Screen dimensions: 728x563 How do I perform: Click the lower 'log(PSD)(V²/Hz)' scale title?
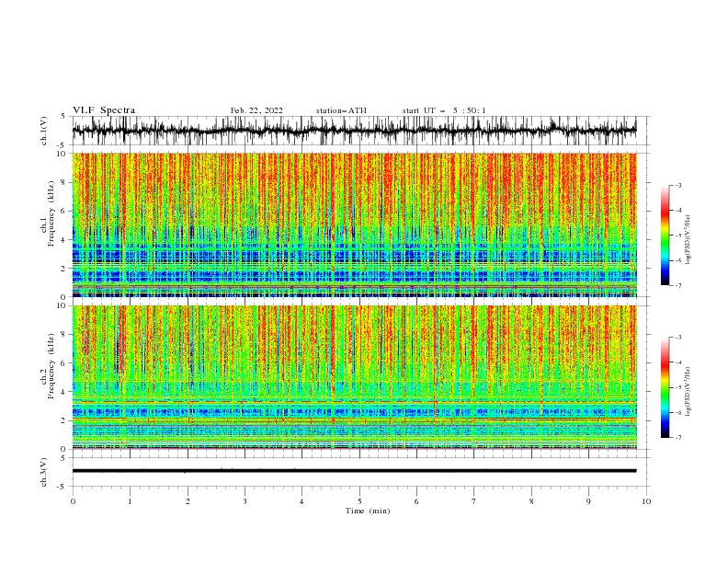688,391
